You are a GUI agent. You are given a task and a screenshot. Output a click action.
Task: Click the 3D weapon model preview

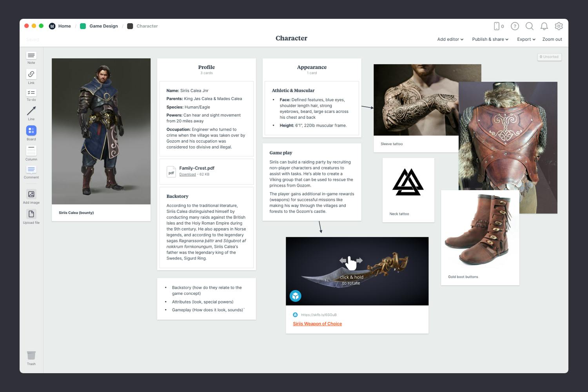coord(357,271)
